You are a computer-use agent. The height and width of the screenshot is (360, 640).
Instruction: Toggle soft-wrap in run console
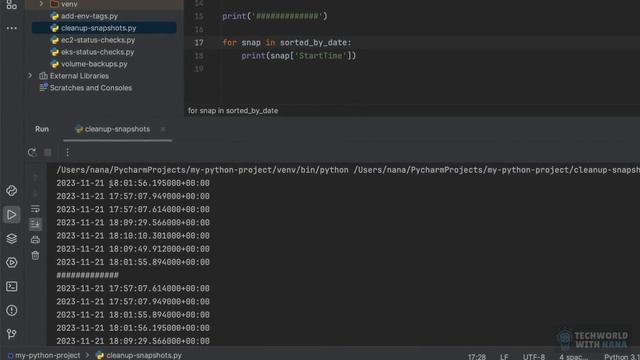[36, 209]
